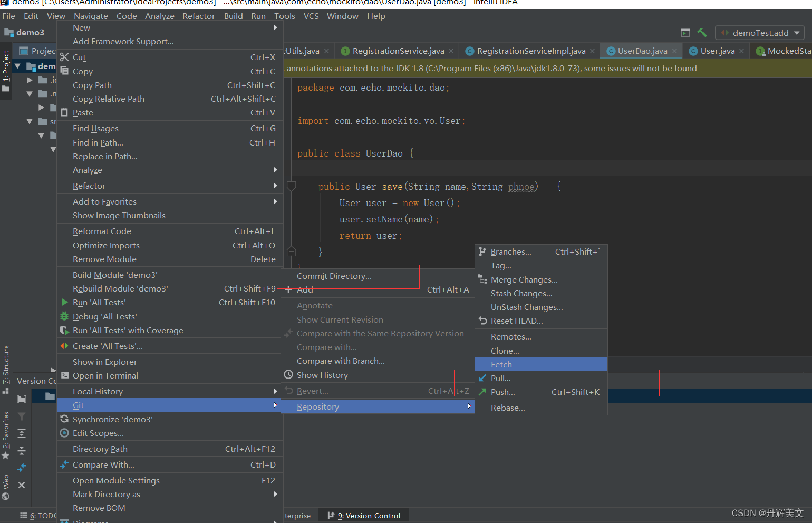
Task: Click Collapse All in the Version Control panel
Action: (x=22, y=450)
